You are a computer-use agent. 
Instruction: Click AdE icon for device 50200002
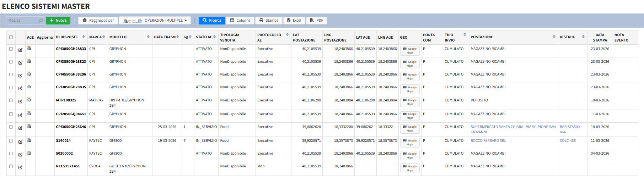click(x=29, y=153)
